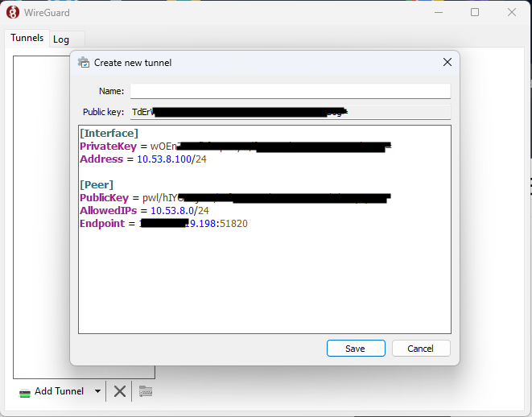The width and height of the screenshot is (532, 417).
Task: Click the PublicKey line under Peer
Action: (x=235, y=198)
